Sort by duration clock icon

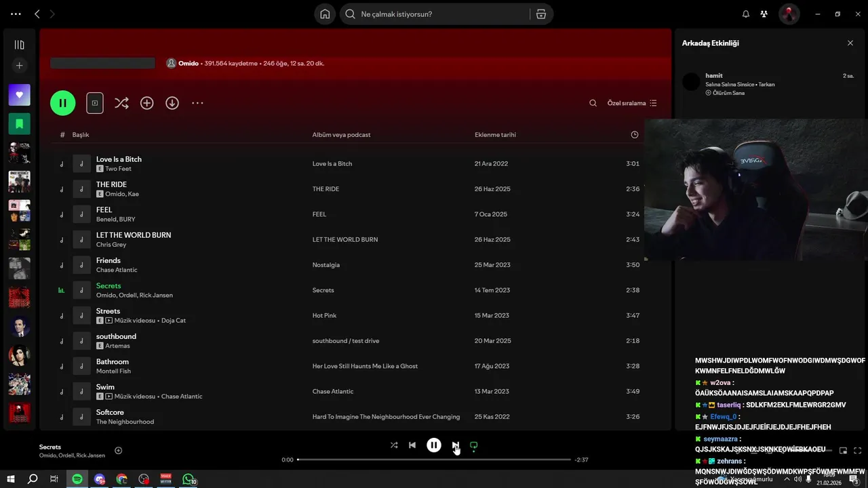coord(635,135)
